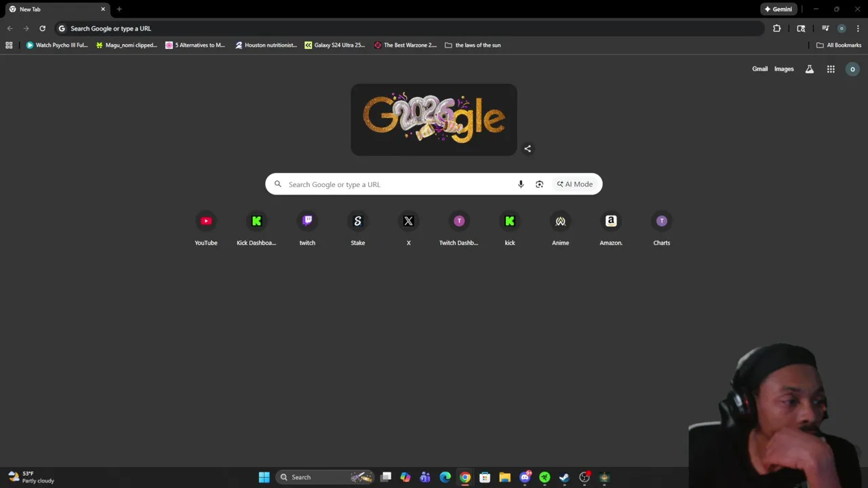The width and height of the screenshot is (868, 488).
Task: Open the X shortcut
Action: tap(408, 228)
